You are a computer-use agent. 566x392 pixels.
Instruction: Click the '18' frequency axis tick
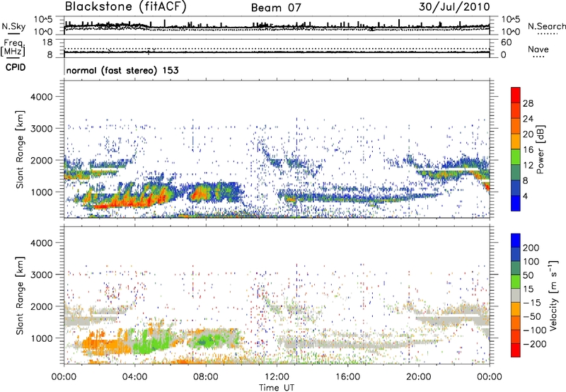(x=47, y=42)
